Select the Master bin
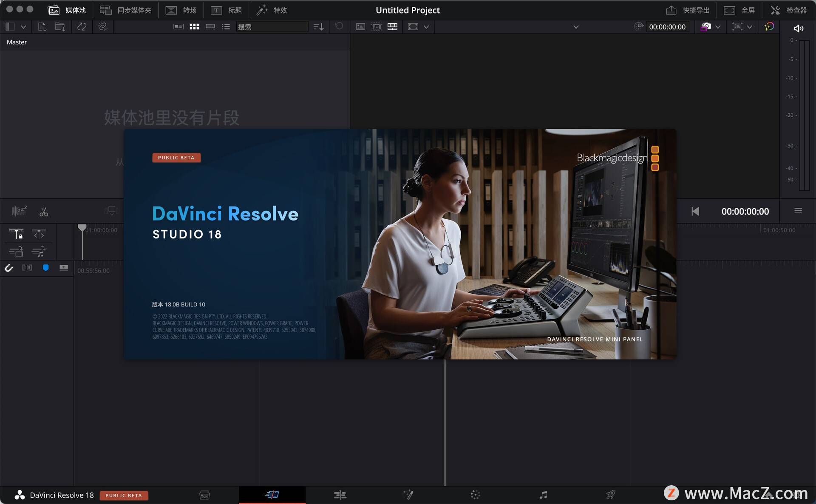The width and height of the screenshot is (816, 504). (17, 42)
